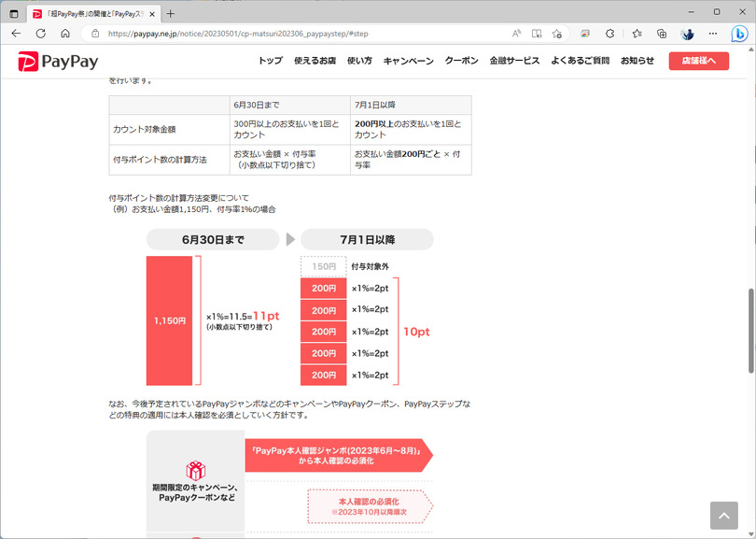Click the gift box icon in the infographic
Image resolution: width=756 pixels, height=539 pixels.
196,470
